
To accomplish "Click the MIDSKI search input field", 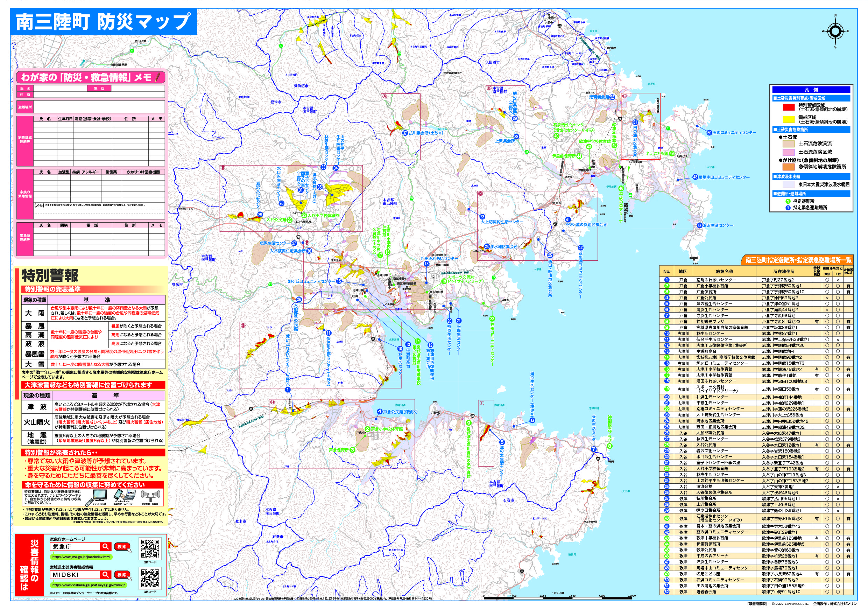I will [x=75, y=574].
